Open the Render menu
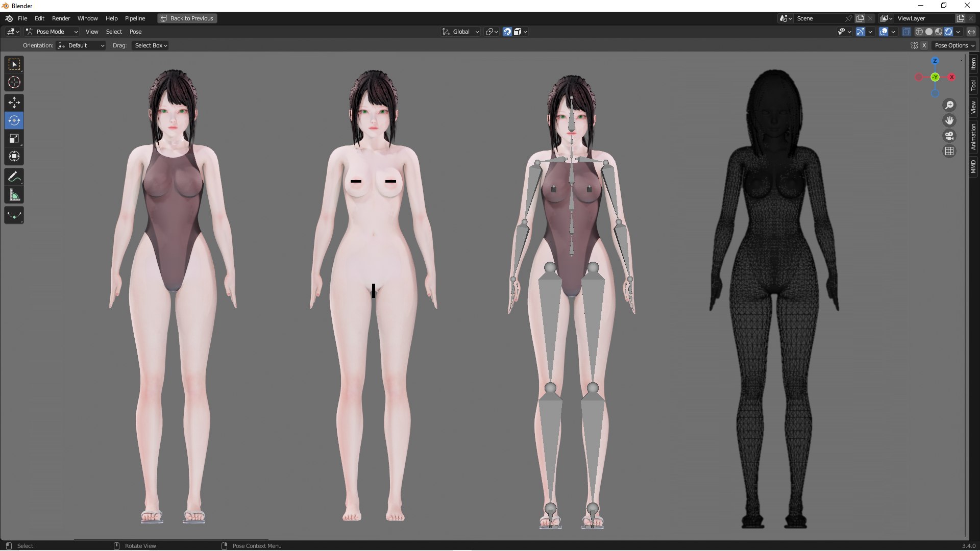 click(x=61, y=18)
